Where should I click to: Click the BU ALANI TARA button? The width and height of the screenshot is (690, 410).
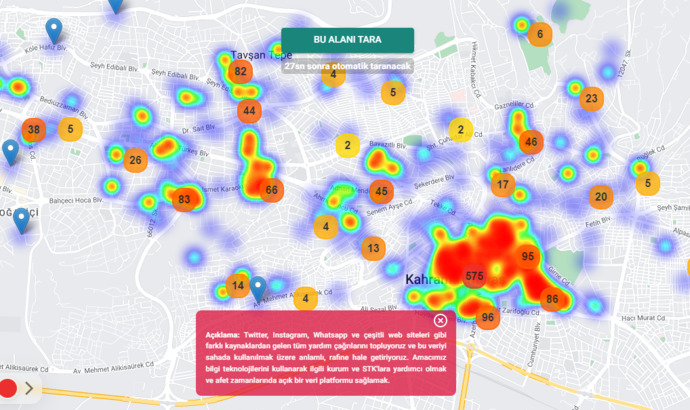click(x=347, y=40)
